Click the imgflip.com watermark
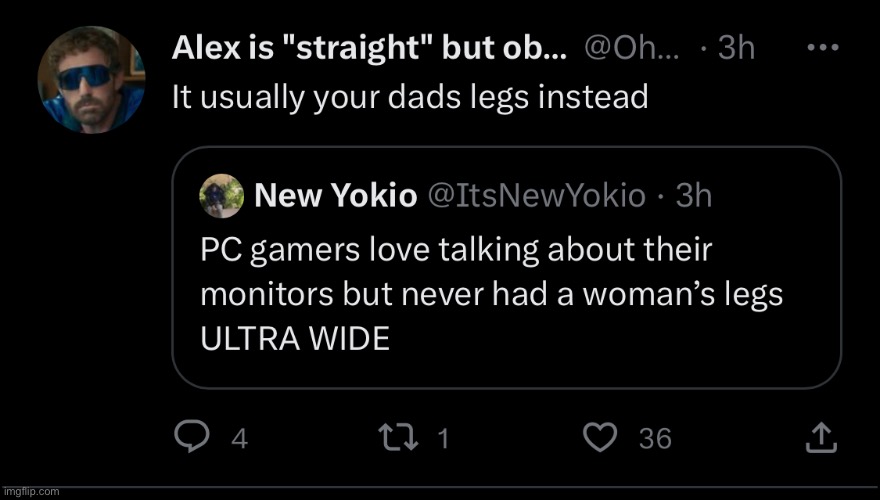The image size is (880, 500). [x=31, y=492]
